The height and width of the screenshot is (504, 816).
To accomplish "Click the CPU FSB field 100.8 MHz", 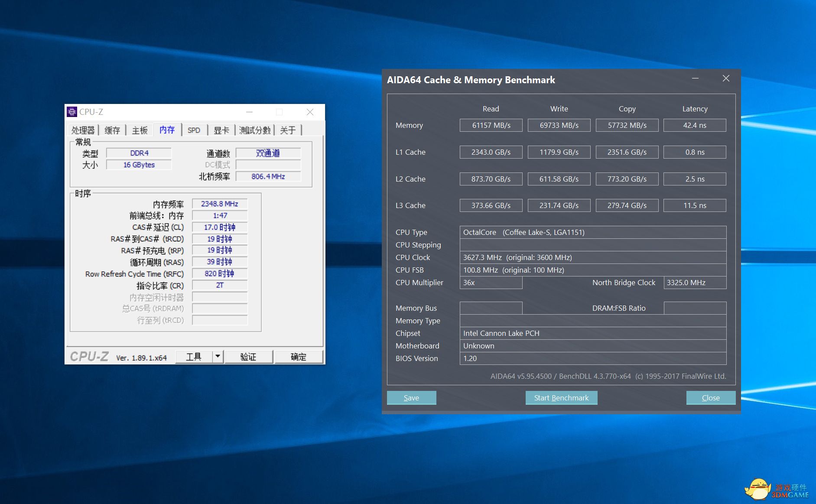I will [x=593, y=270].
